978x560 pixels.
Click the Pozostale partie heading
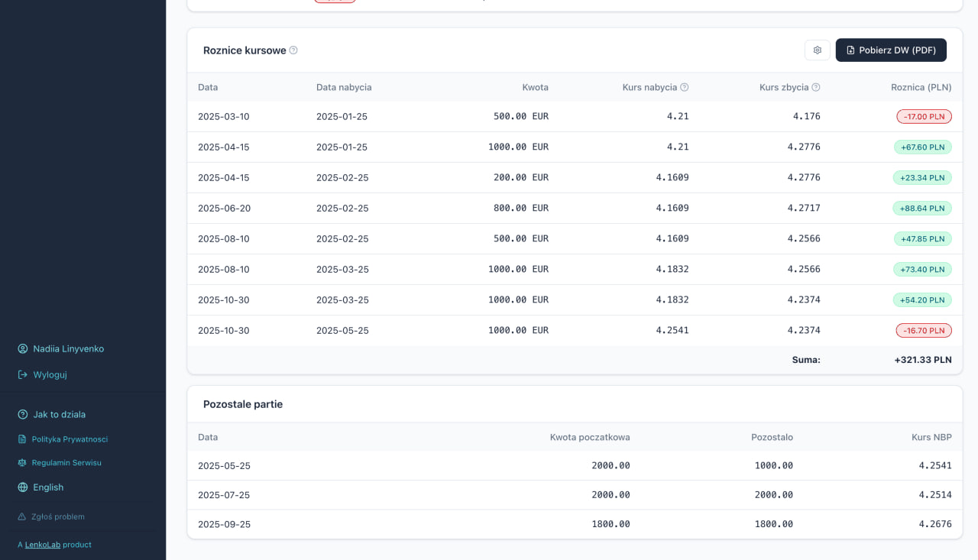243,404
